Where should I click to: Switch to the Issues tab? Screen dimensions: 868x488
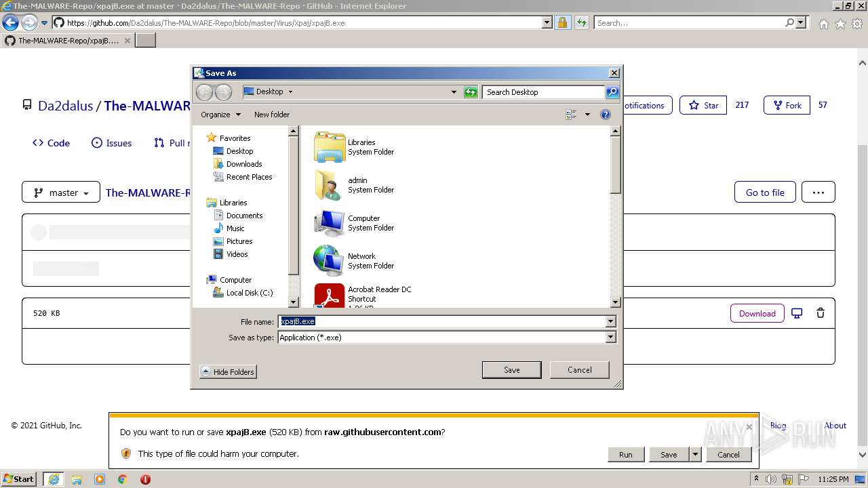tap(111, 143)
